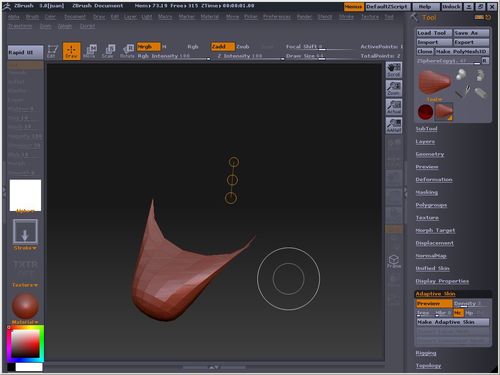The height and width of the screenshot is (375, 500).
Task: Select the small red mesh tool thumbnail
Action: (444, 112)
